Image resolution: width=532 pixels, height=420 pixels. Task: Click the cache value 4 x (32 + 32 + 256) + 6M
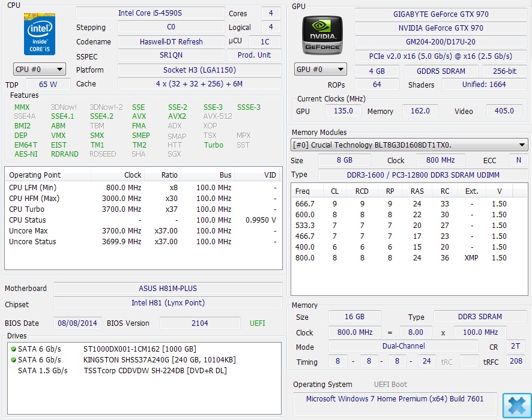click(x=199, y=84)
